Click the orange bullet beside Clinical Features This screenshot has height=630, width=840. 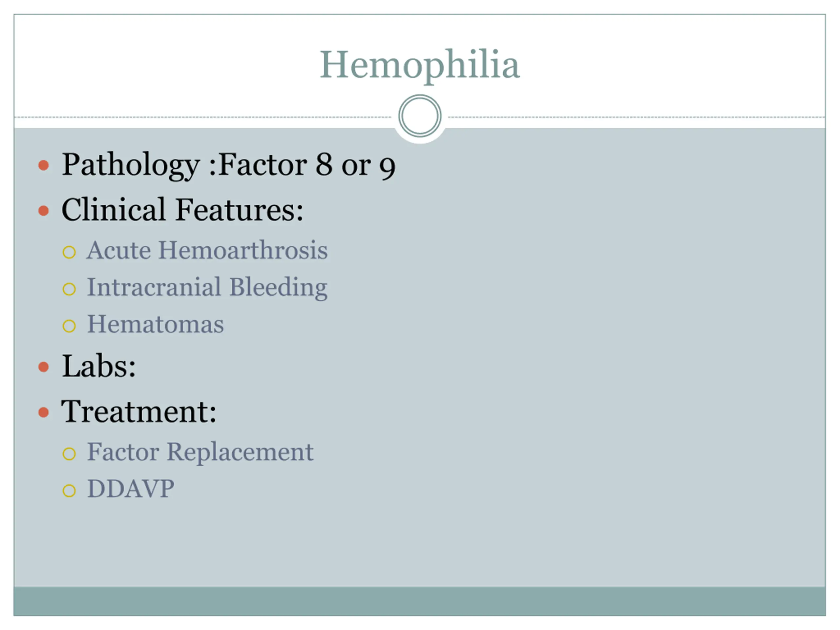44,211
